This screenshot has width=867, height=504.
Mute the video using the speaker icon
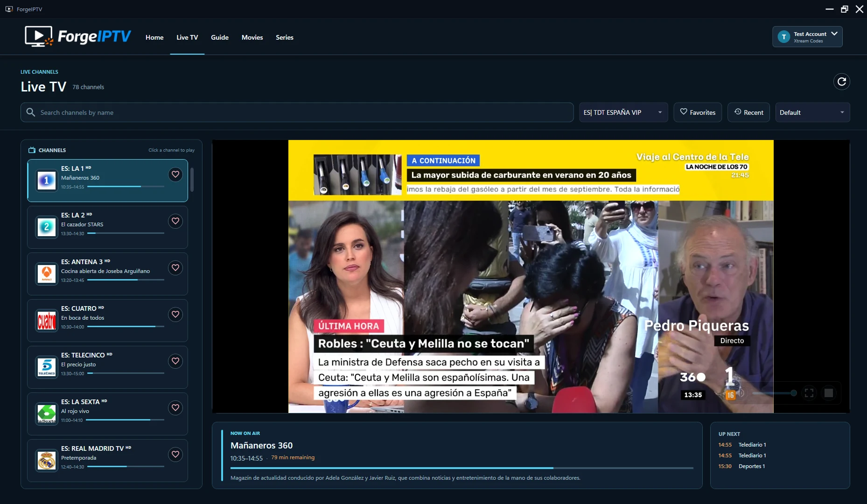[741, 393]
